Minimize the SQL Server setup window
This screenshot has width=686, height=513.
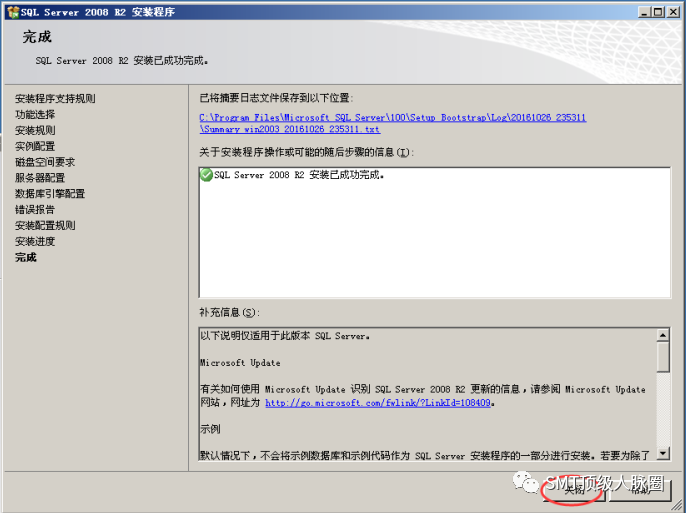pos(643,12)
